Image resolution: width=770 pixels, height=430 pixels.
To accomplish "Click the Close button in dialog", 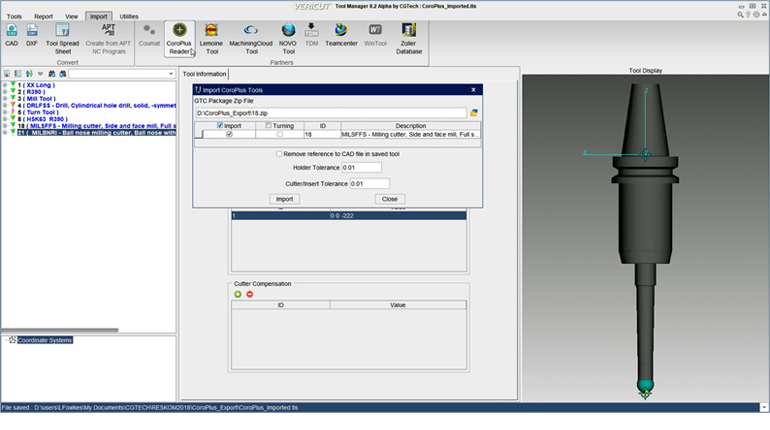I will click(x=389, y=199).
